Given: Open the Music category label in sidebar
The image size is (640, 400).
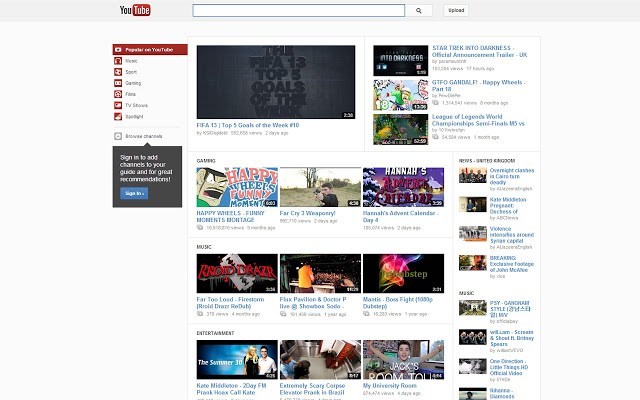Looking at the screenshot, I should 131,61.
